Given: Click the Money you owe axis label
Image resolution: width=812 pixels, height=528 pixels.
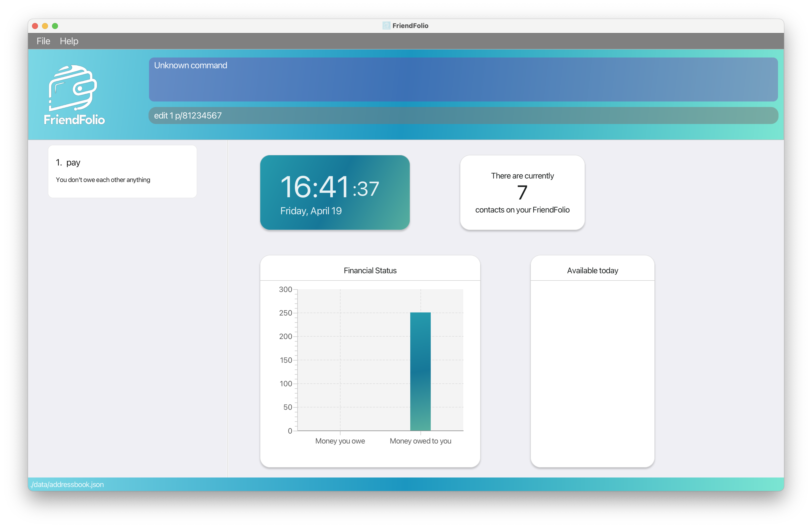Looking at the screenshot, I should (340, 441).
